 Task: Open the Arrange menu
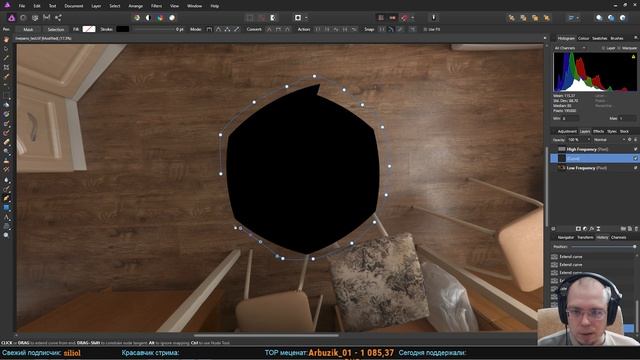136,6
